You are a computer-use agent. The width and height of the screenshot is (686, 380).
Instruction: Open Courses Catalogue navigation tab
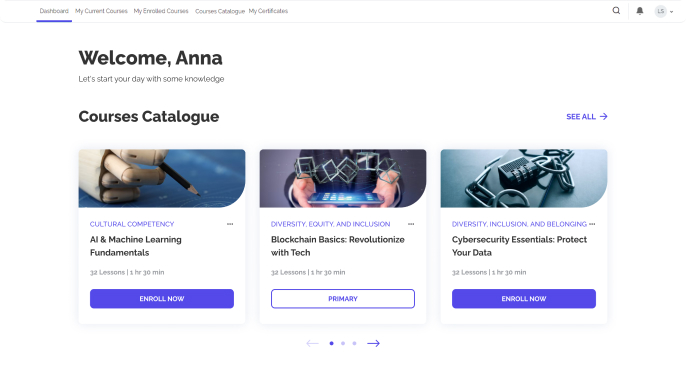point(220,11)
